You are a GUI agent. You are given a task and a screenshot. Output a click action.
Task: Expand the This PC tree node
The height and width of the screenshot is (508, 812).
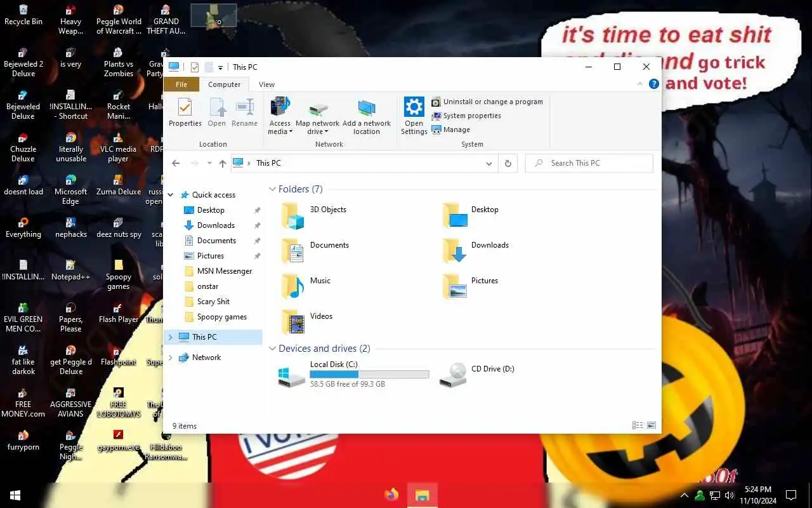click(170, 337)
